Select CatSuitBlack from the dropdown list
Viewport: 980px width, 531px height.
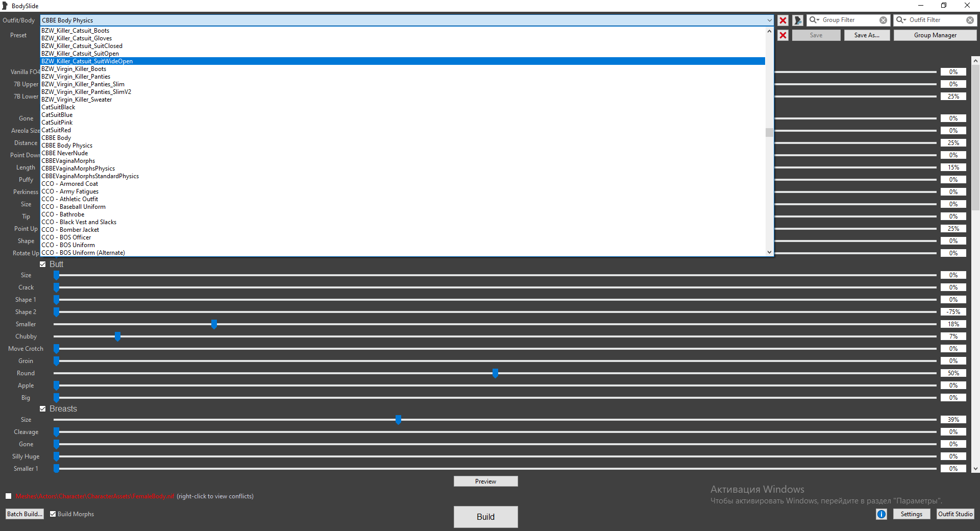click(x=58, y=107)
